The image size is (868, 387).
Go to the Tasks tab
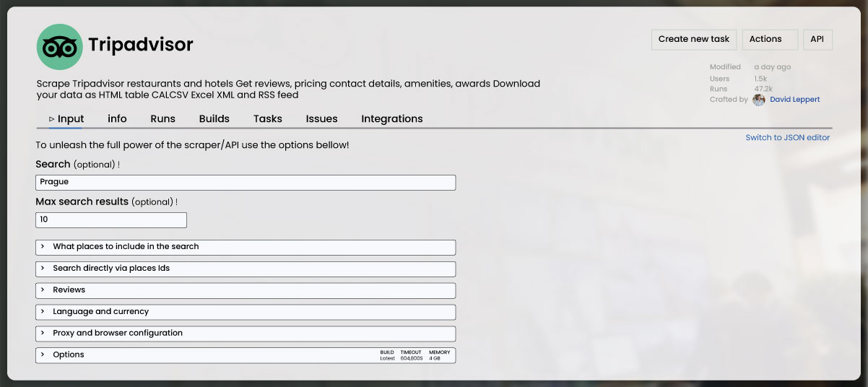pos(268,119)
